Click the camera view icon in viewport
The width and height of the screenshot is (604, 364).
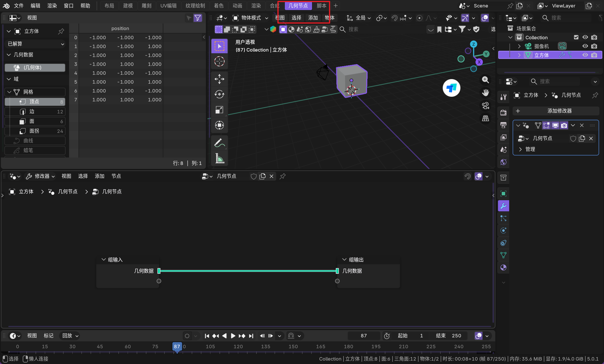click(485, 106)
